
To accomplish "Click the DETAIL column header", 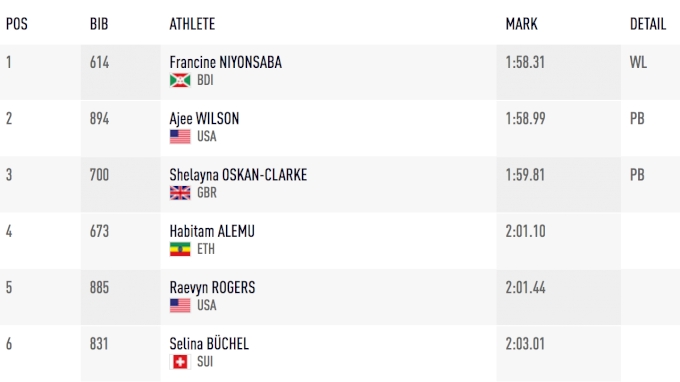I will [648, 24].
